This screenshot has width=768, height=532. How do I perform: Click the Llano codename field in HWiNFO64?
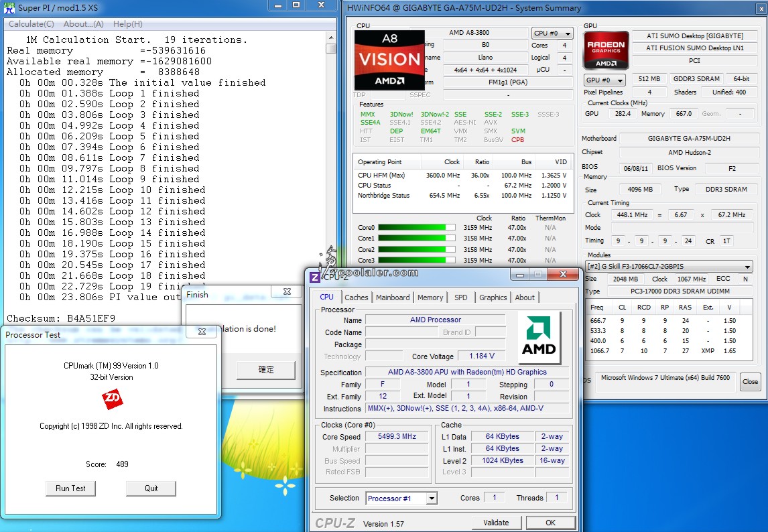click(485, 58)
